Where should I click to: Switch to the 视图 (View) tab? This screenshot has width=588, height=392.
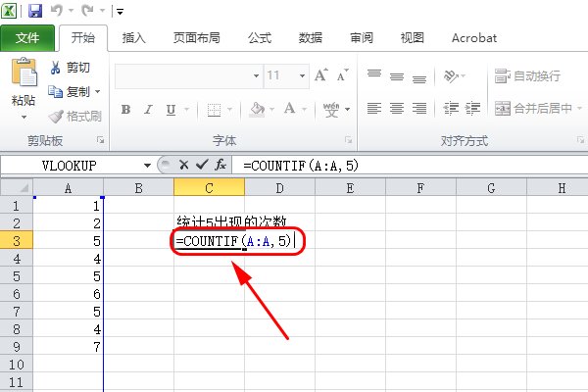(x=413, y=38)
